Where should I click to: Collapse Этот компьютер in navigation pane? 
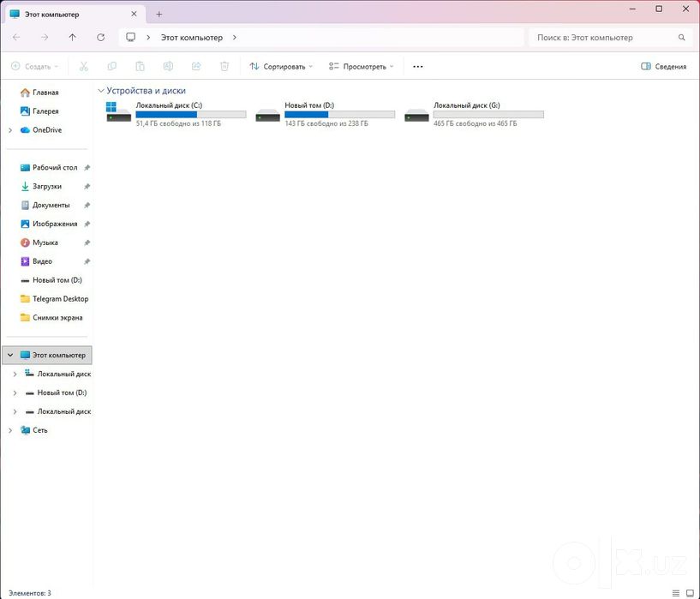(10, 356)
